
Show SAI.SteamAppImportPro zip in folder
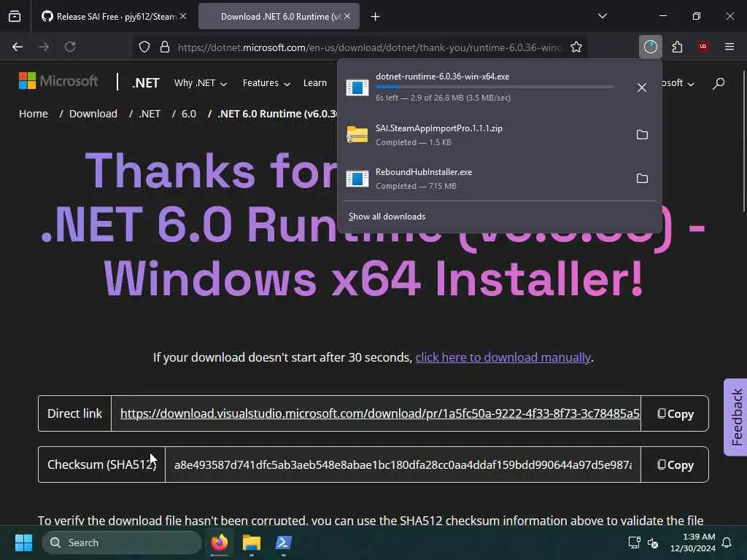[642, 135]
